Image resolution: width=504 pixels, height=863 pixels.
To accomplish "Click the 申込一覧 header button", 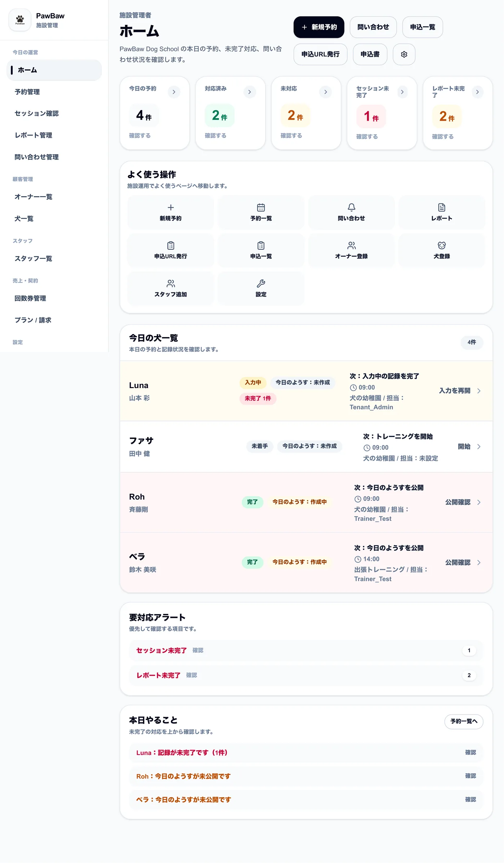I will click(422, 27).
